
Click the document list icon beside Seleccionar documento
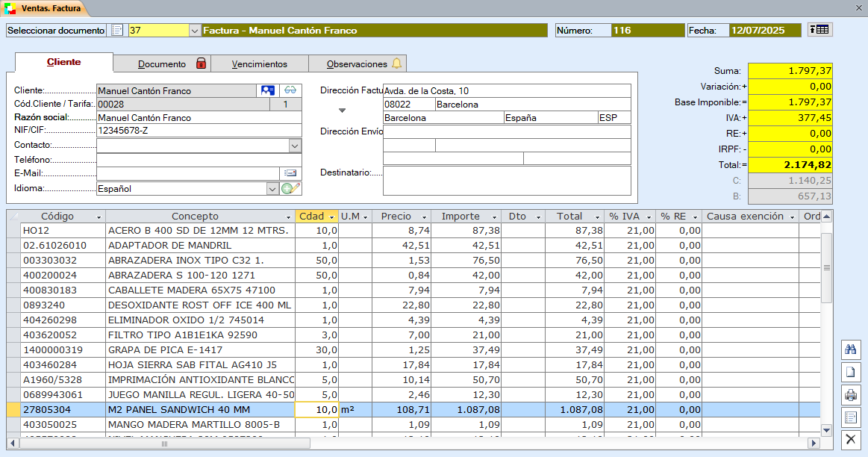[117, 31]
